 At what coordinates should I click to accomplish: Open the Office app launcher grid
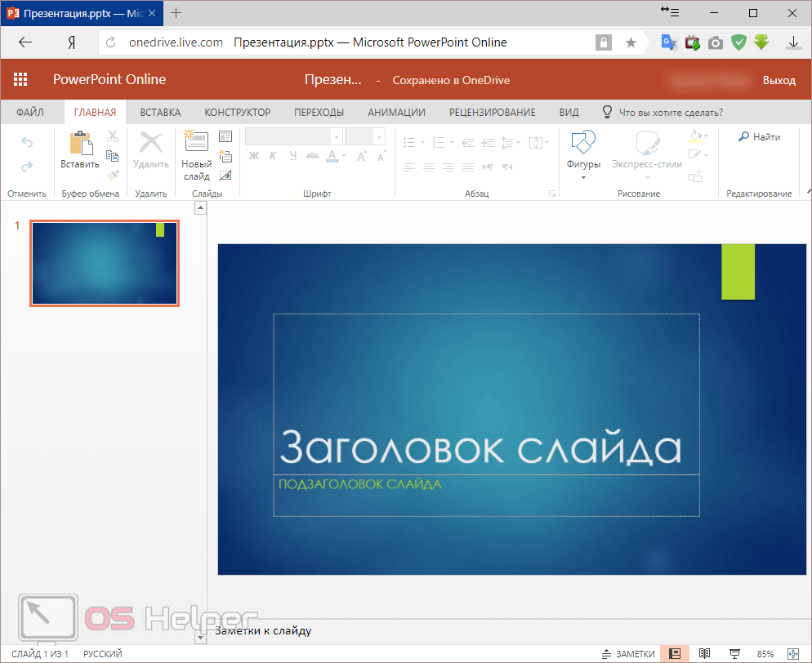coord(20,79)
